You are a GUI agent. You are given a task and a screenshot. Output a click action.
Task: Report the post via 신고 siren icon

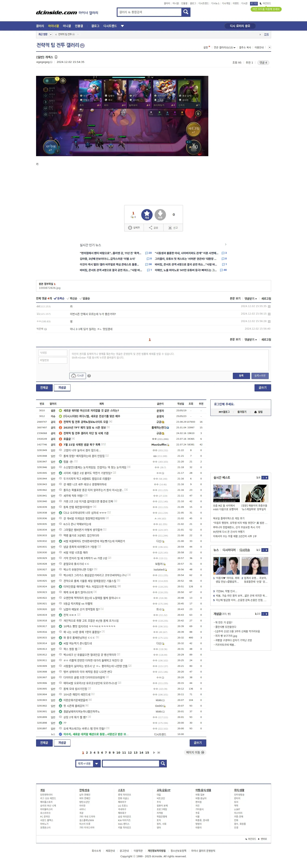point(170,228)
